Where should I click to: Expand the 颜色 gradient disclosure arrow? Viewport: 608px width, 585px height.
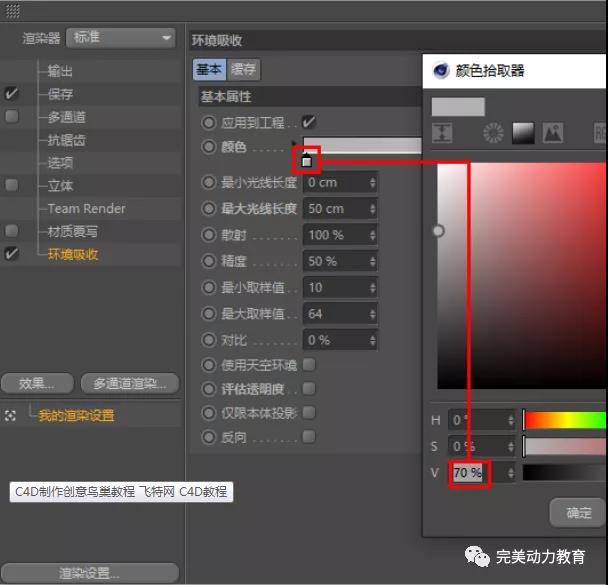294,143
